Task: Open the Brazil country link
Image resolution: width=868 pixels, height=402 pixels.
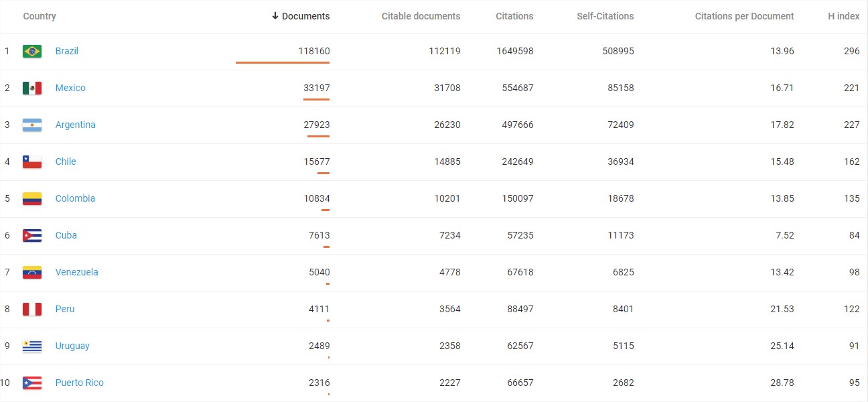Action: tap(67, 52)
